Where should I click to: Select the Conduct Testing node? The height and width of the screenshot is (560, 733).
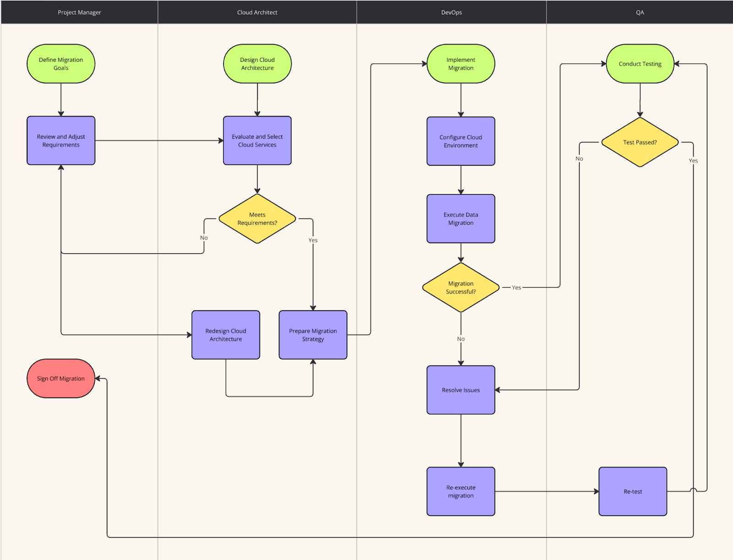tap(640, 63)
